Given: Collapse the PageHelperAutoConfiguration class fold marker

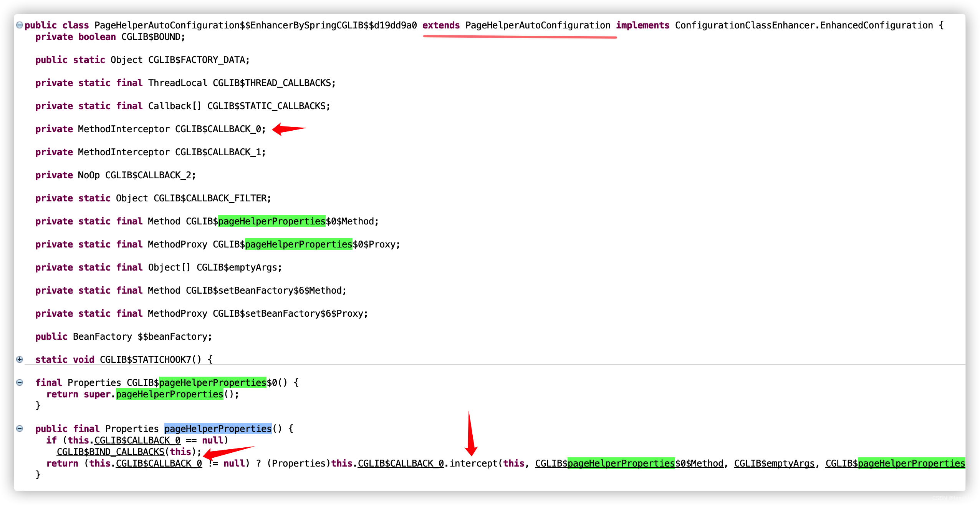Looking at the screenshot, I should click(x=19, y=25).
